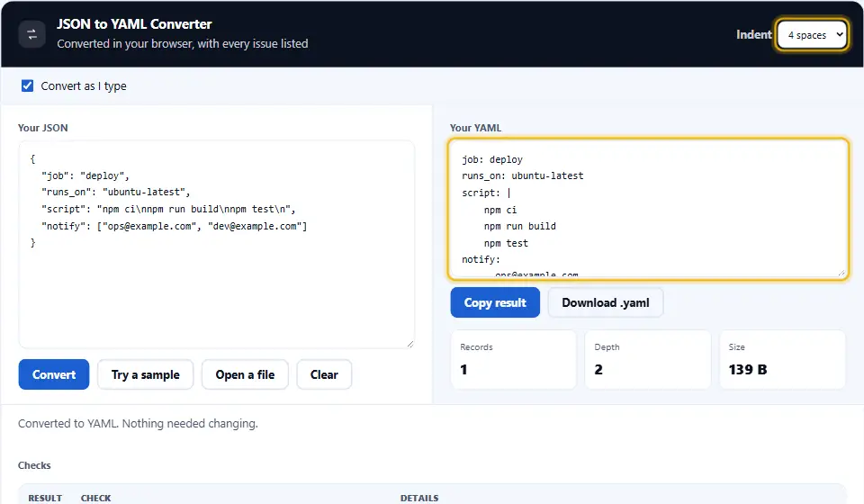Click the Converted to YAML status message
The height and width of the screenshot is (504, 864).
point(138,424)
